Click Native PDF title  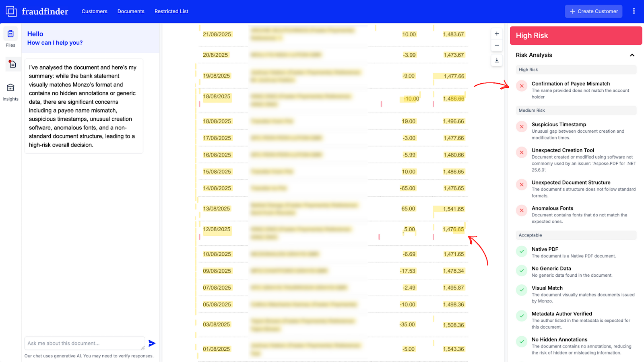click(x=545, y=249)
